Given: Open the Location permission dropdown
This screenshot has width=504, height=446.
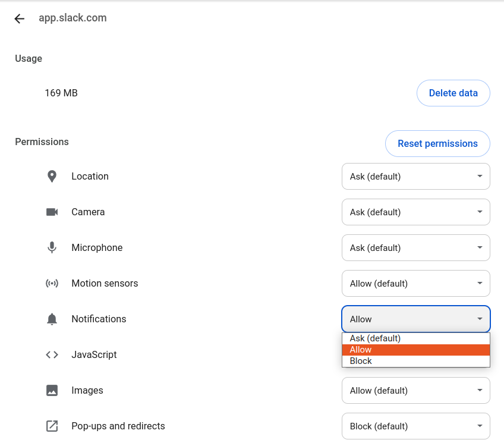Looking at the screenshot, I should [x=415, y=176].
